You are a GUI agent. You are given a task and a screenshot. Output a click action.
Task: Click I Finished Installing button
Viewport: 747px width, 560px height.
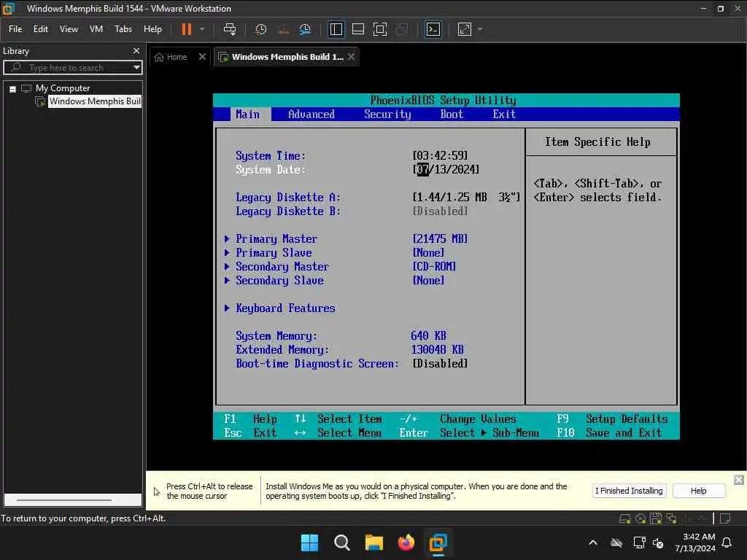pos(629,491)
